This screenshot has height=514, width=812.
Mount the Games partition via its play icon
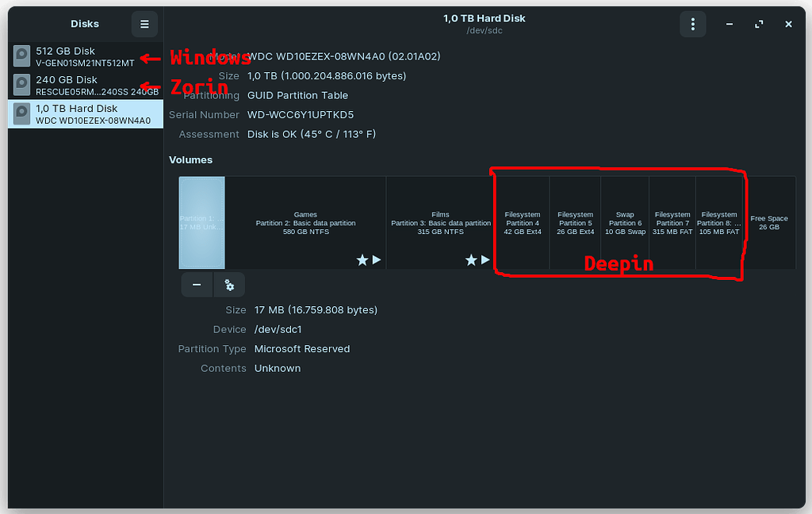pos(375,259)
